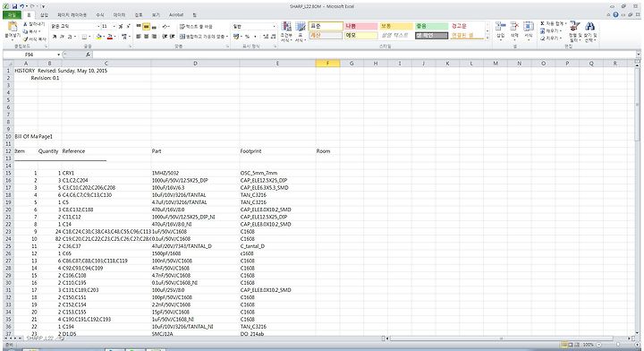The image size is (644, 351).
Task: Click the Fill Color bucket icon
Action: (98, 37)
